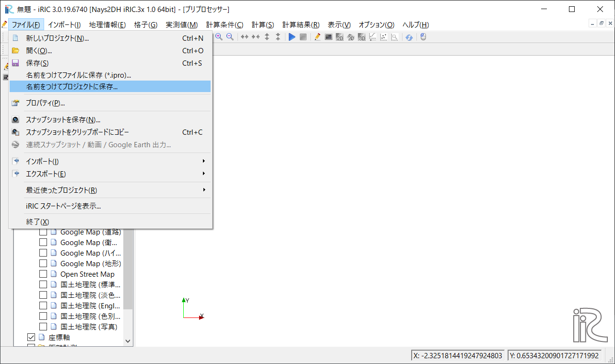Select 国土地理院 (色別... tree row text
The width and height of the screenshot is (615, 364).
point(91,317)
